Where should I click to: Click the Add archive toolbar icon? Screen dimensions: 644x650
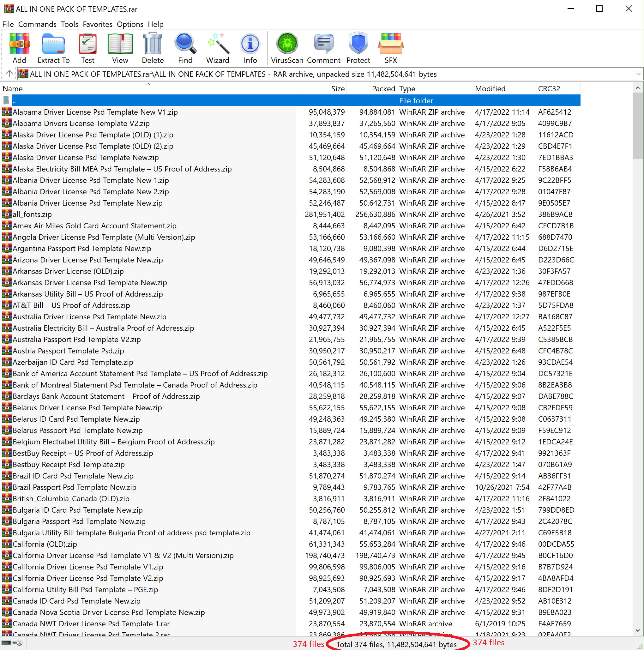point(19,47)
